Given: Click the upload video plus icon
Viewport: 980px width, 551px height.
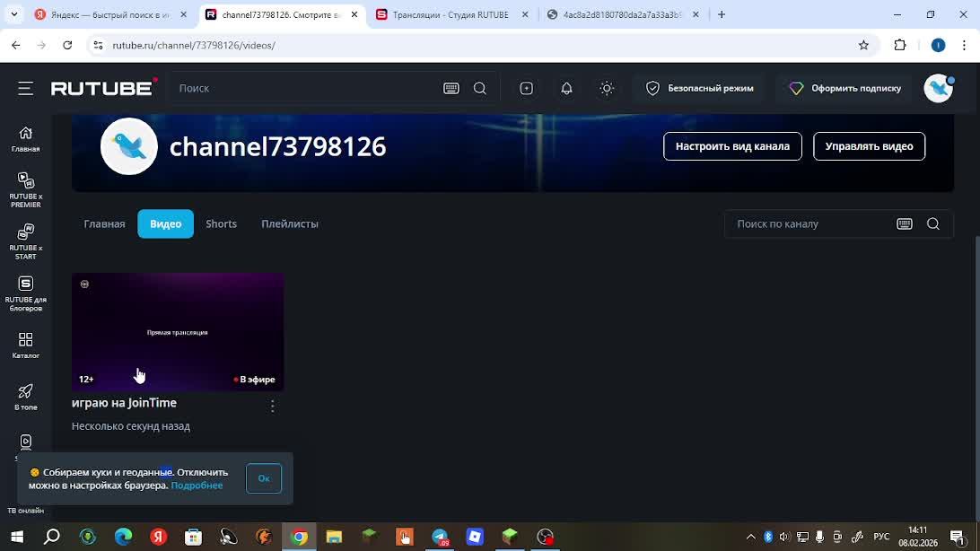Looking at the screenshot, I should pyautogui.click(x=526, y=89).
